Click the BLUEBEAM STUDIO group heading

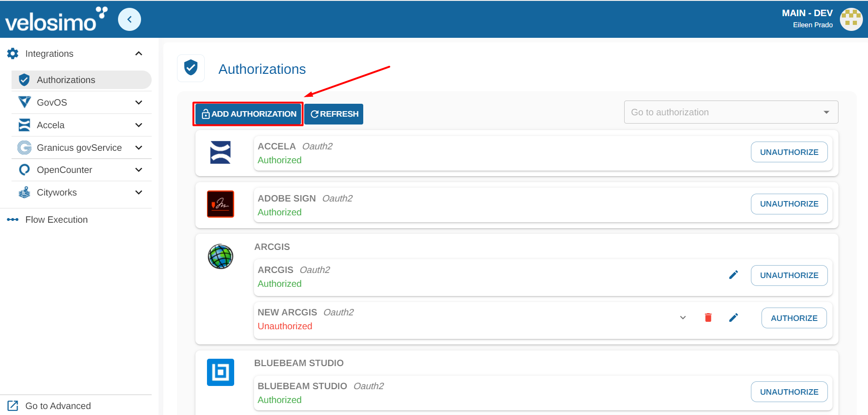click(x=299, y=363)
